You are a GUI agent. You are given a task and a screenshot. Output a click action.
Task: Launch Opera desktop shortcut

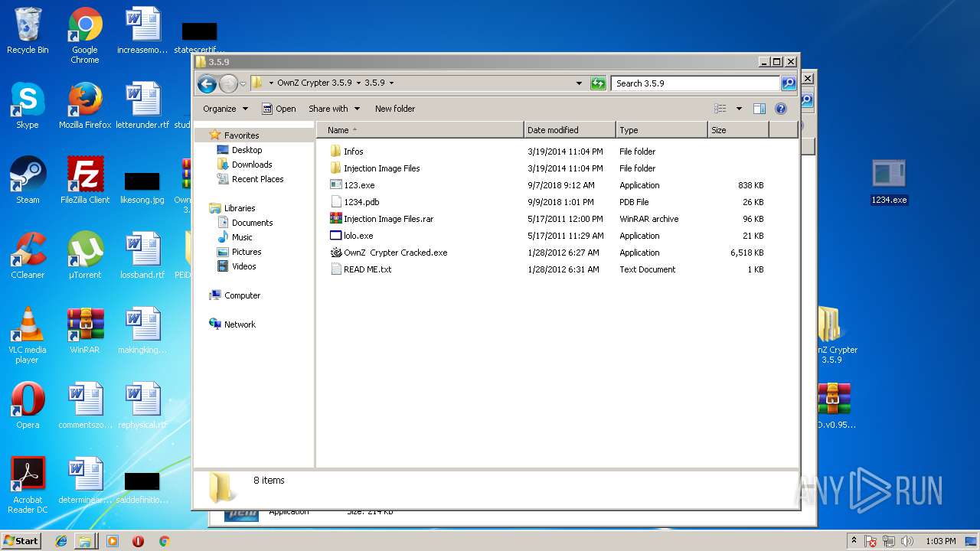[28, 406]
